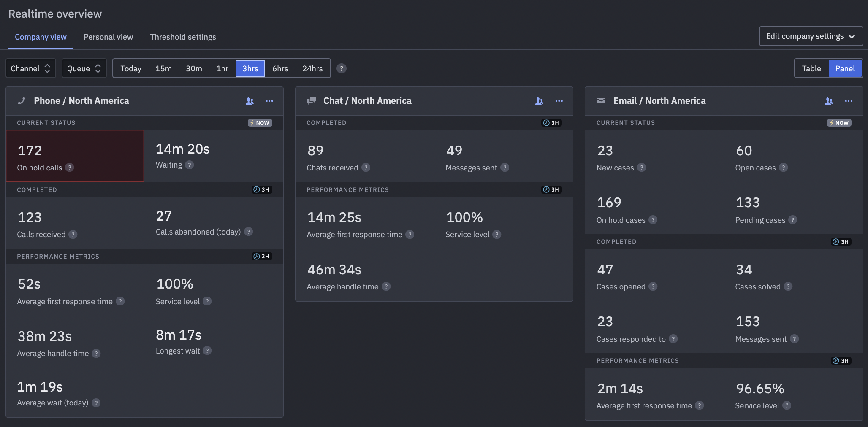The width and height of the screenshot is (868, 427).
Task: Click the Email channel icon in its panel header
Action: pos(601,100)
